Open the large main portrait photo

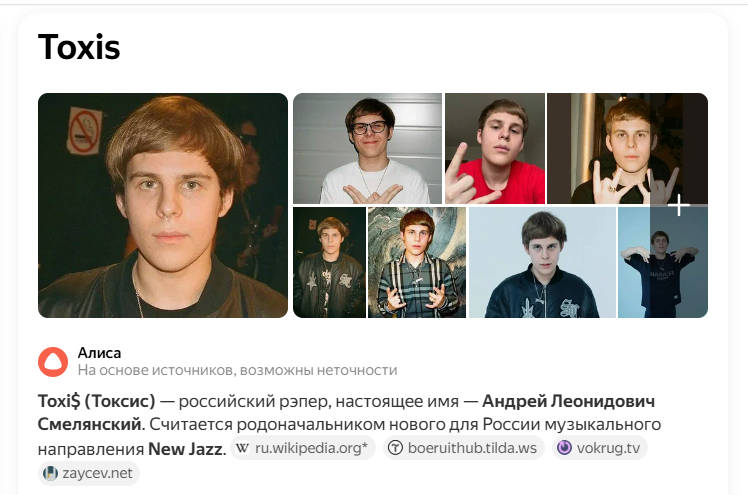click(x=163, y=206)
